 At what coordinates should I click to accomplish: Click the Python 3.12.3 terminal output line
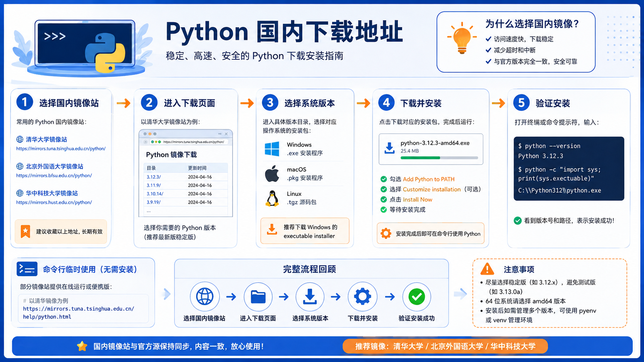coord(540,156)
